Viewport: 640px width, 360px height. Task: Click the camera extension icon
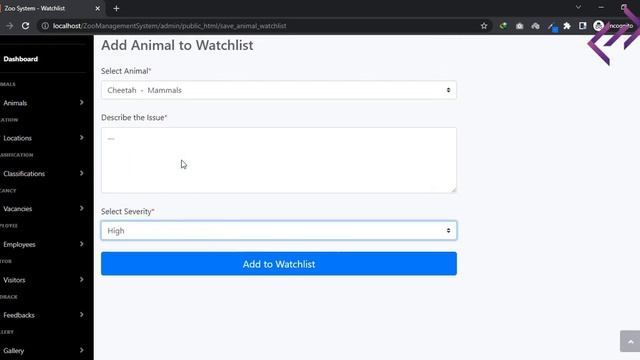click(x=519, y=26)
